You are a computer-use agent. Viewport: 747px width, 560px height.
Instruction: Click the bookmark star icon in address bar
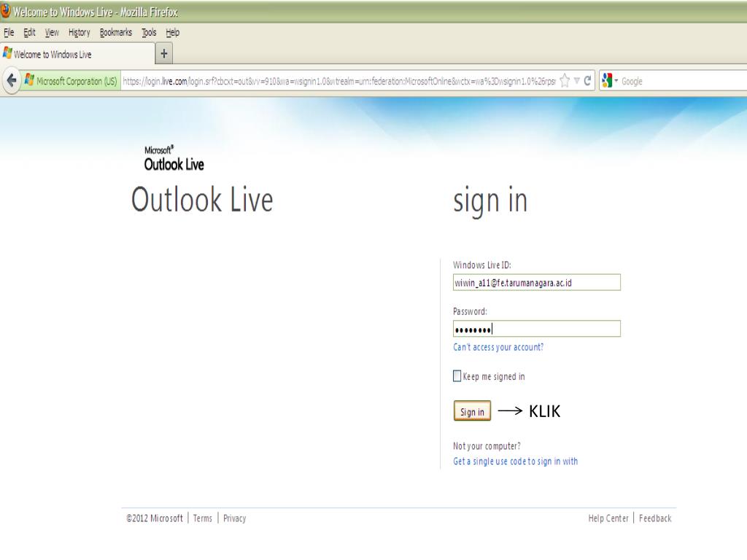(565, 81)
